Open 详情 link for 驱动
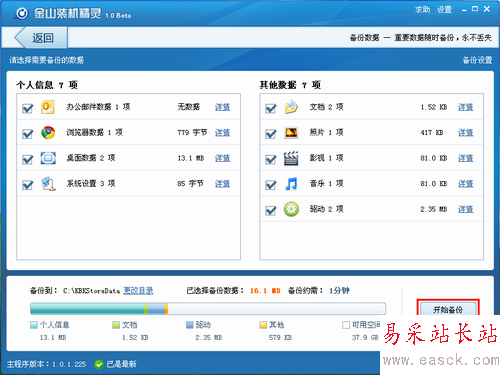500x375 pixels. pyautogui.click(x=466, y=209)
